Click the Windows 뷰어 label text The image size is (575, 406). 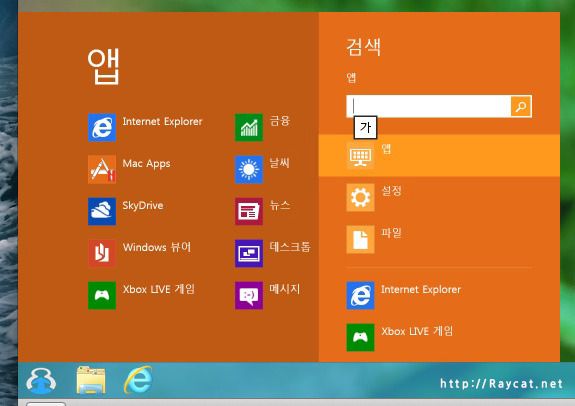157,247
